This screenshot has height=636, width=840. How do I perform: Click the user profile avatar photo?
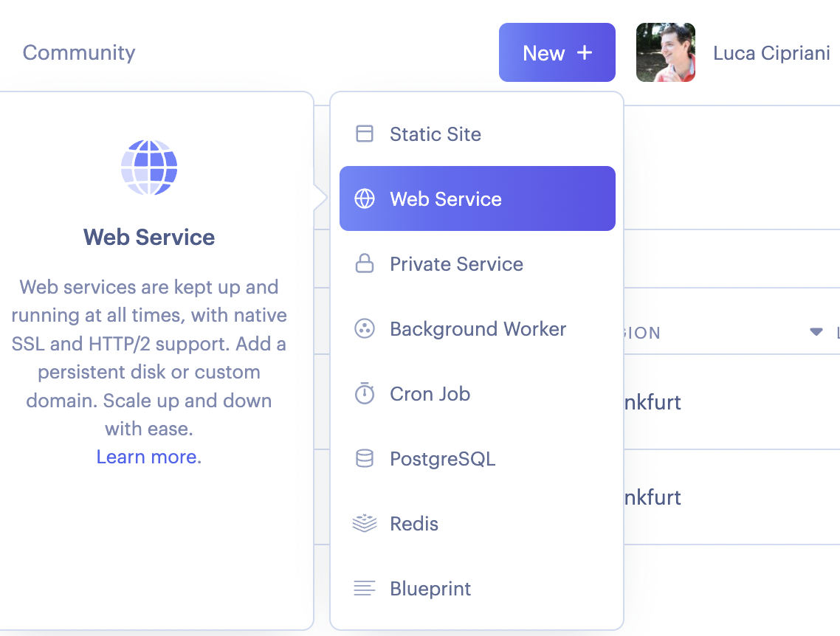click(665, 52)
